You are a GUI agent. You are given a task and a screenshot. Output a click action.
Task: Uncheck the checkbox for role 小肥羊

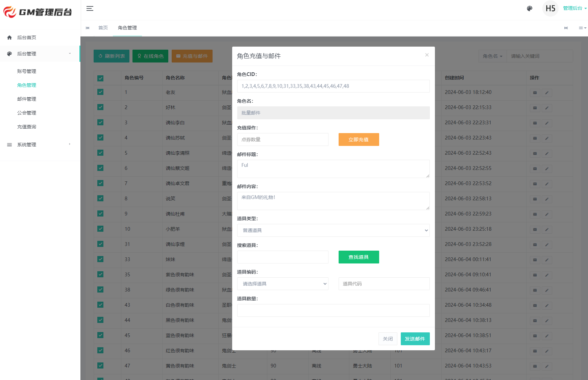tap(100, 229)
